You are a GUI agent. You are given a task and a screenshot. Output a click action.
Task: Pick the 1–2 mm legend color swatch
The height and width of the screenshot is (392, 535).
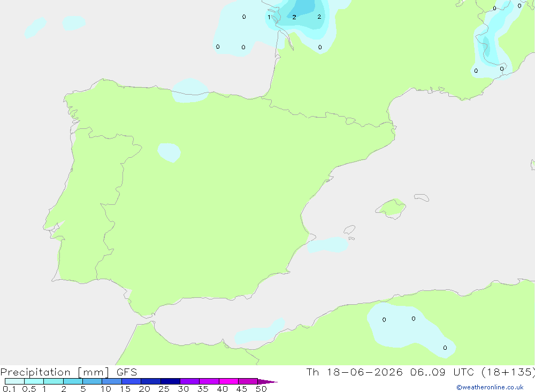pos(53,381)
